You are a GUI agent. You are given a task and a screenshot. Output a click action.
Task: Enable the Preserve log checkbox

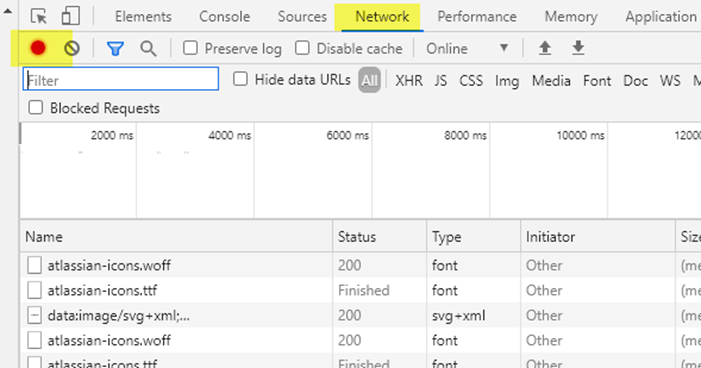pos(190,48)
